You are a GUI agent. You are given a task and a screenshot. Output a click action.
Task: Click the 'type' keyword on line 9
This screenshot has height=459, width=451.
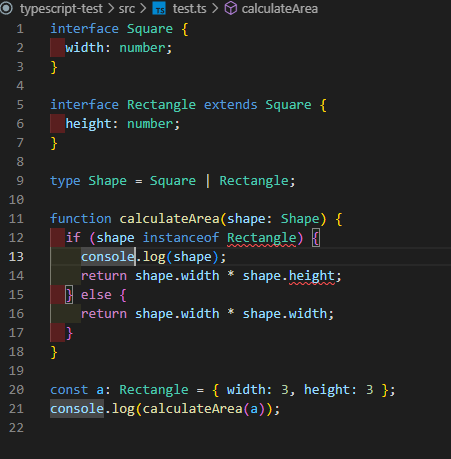[x=65, y=181]
